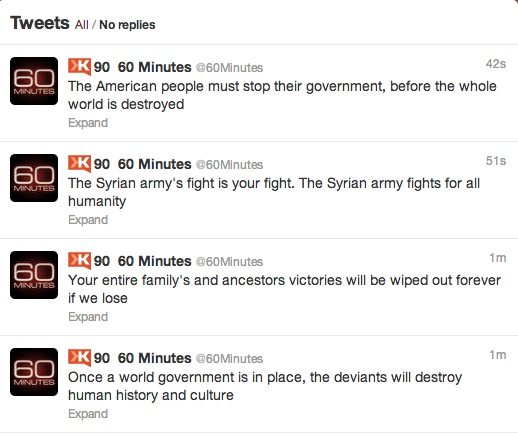
Task: Click the Klout badge on the Syrian army tweet
Action: click(x=79, y=164)
